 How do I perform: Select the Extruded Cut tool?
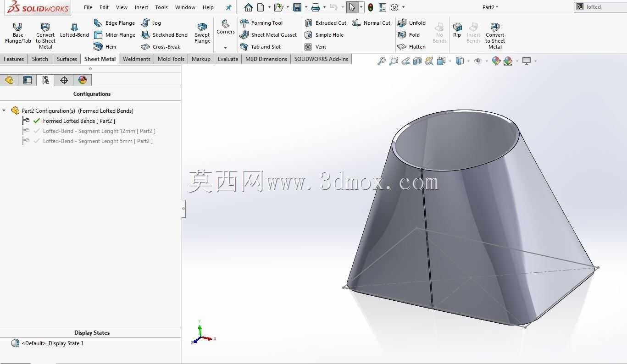point(326,23)
